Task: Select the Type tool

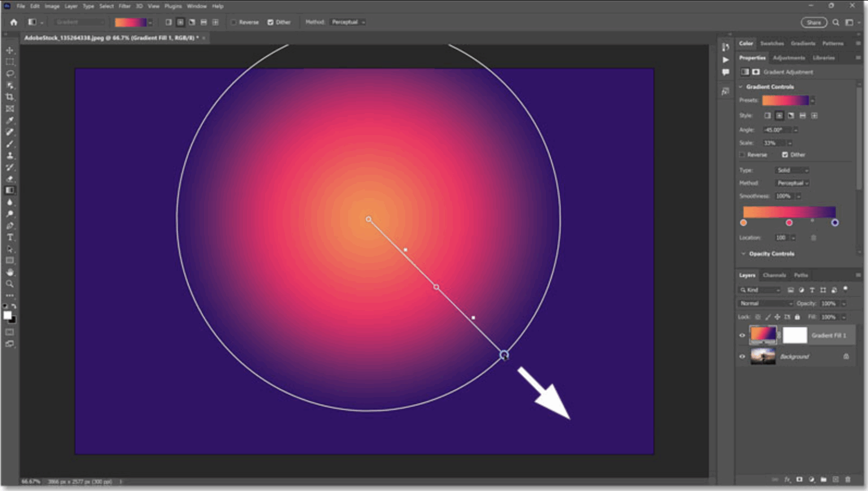Action: tap(9, 237)
